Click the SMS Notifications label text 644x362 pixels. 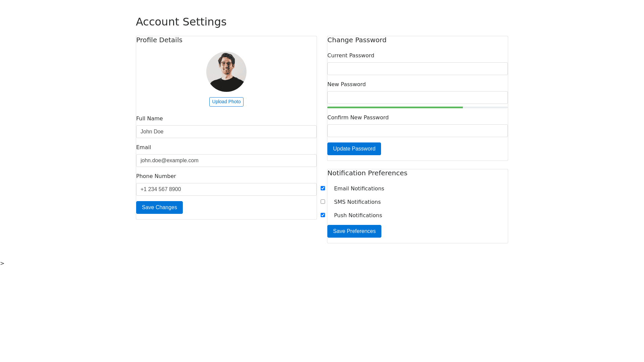[357, 202]
